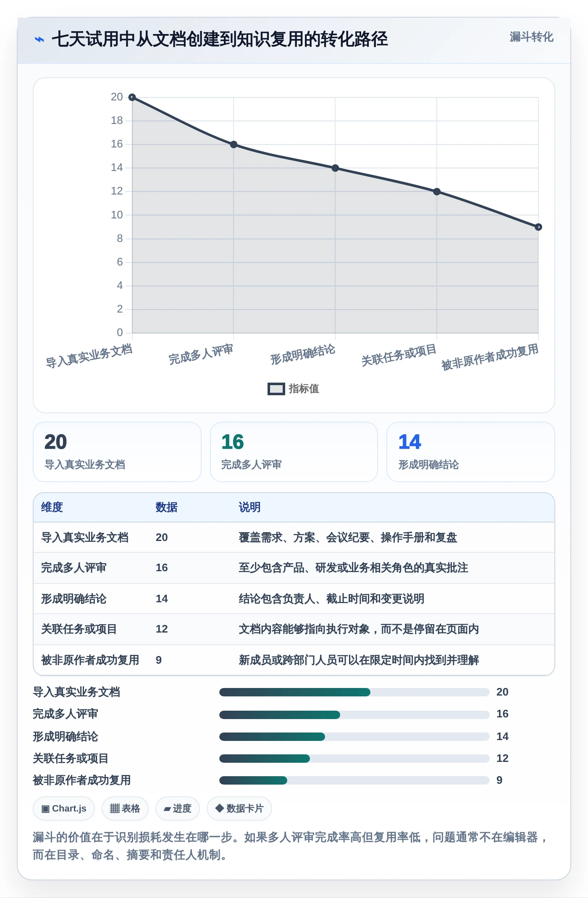Click the chart data point at value 16
This screenshot has width=588, height=898.
(234, 144)
